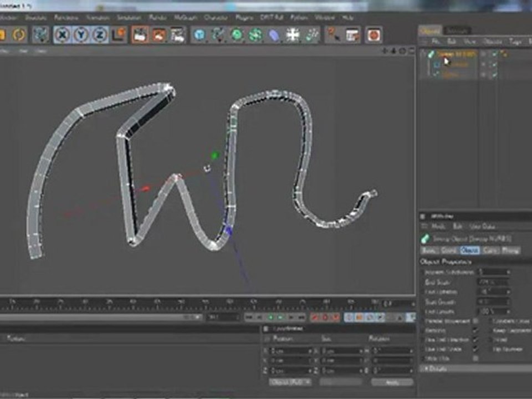
Task: Click the viewport rotate navigation icon
Action: (402, 51)
